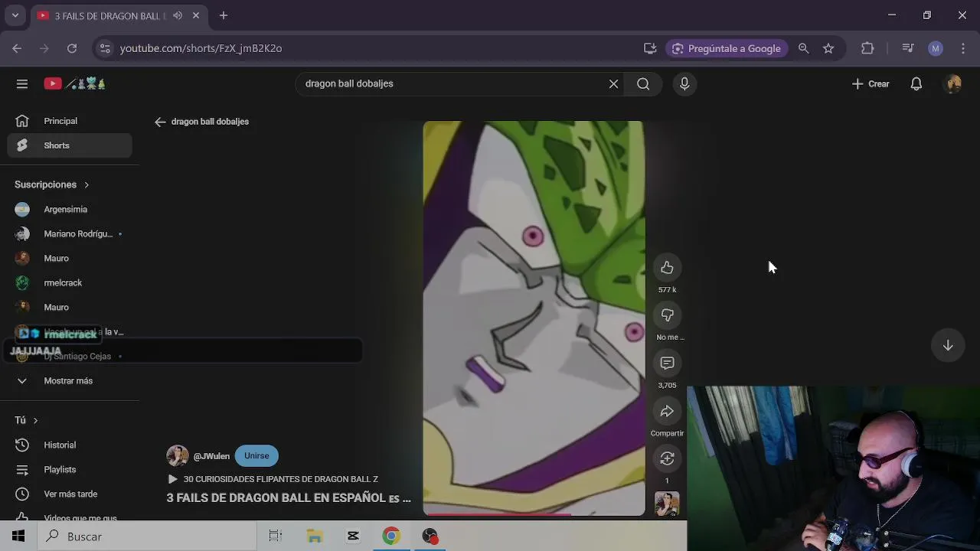Open the account avatar menu
This screenshot has height=551, width=980.
(x=953, y=84)
